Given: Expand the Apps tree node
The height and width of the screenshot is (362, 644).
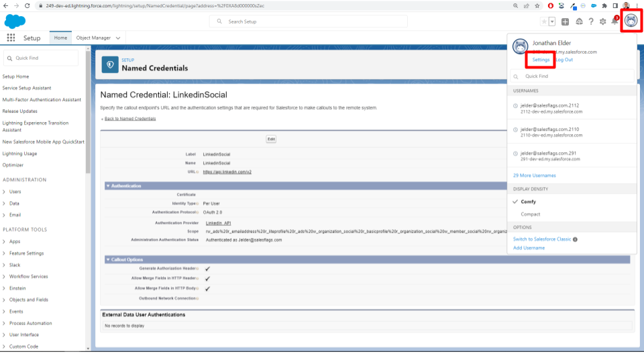Looking at the screenshot, I should coord(4,242).
